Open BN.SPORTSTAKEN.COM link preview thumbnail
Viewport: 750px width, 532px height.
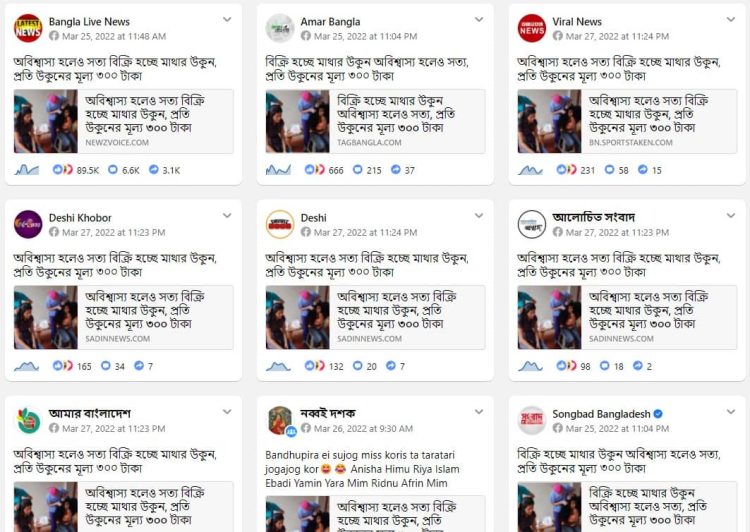click(x=550, y=122)
